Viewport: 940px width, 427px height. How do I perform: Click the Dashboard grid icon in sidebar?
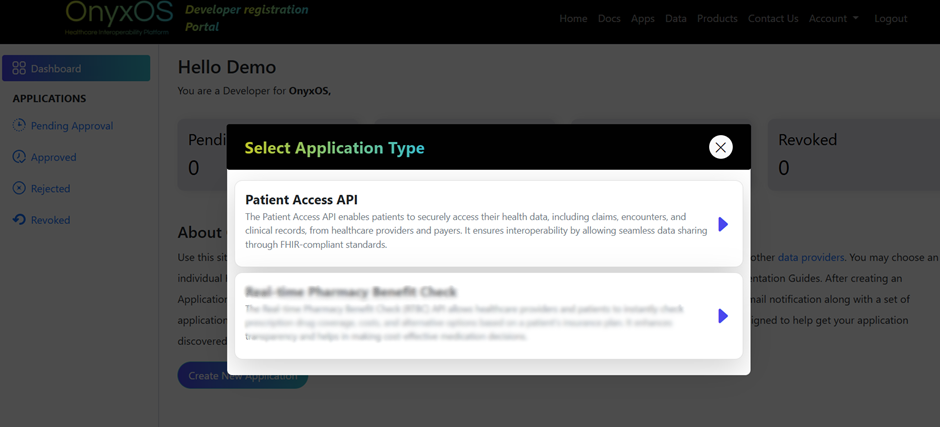(x=19, y=68)
